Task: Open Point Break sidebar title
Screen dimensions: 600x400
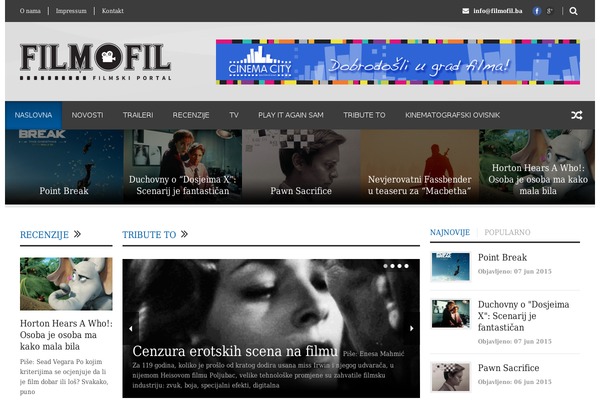Action: click(x=502, y=258)
